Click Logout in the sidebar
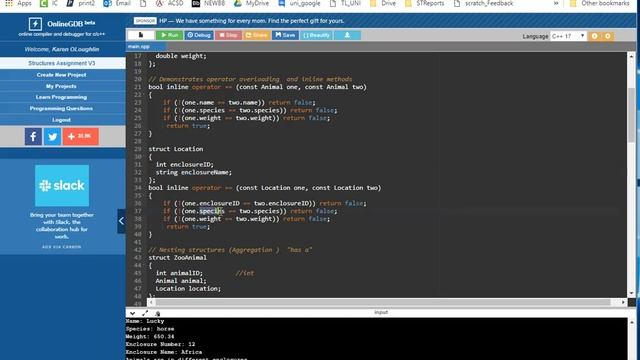The image size is (640, 360). pyautogui.click(x=62, y=120)
